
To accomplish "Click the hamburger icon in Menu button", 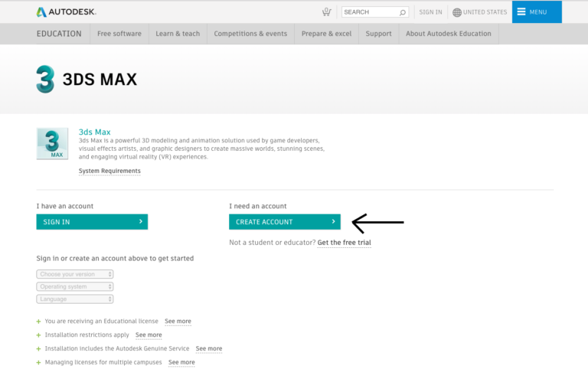I will (x=521, y=11).
